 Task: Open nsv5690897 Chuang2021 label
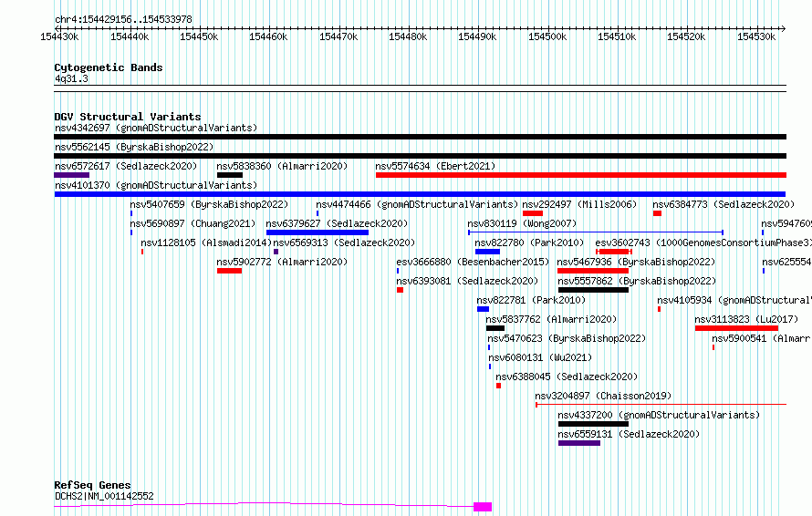[193, 223]
